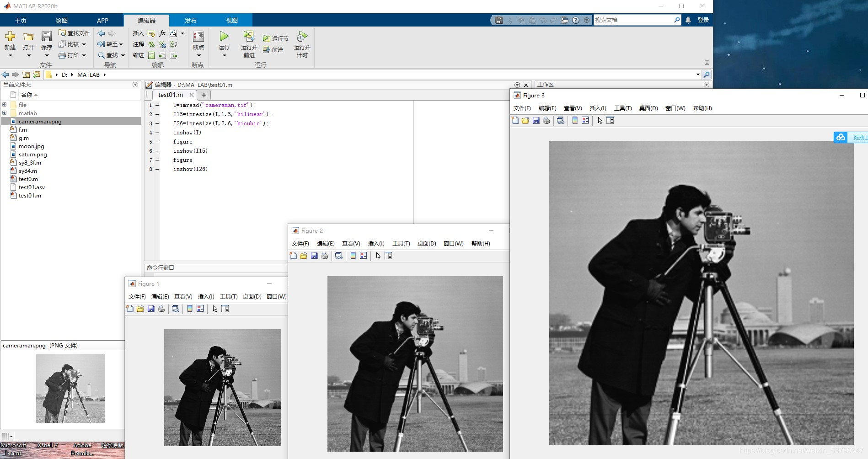This screenshot has width=868, height=459.
Task: Click the help question mark icon
Action: (576, 20)
